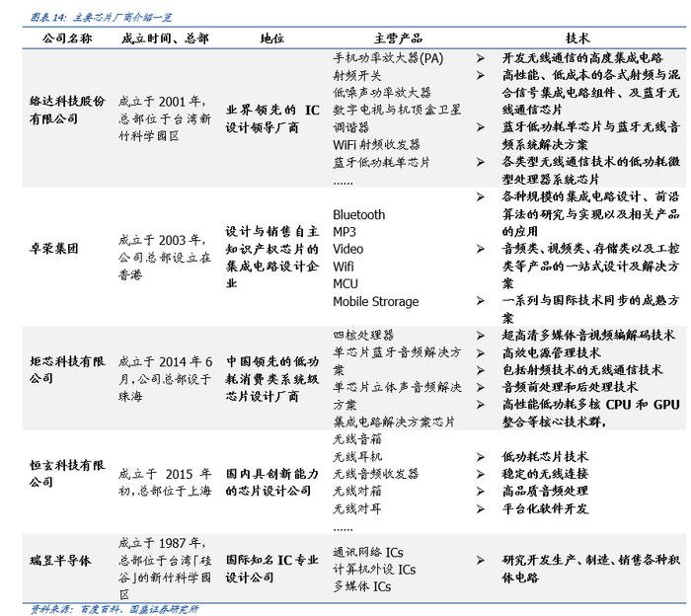The image size is (691, 616).
Task: Click the text 成立于 2014 年 6 月
Action: pos(165,369)
